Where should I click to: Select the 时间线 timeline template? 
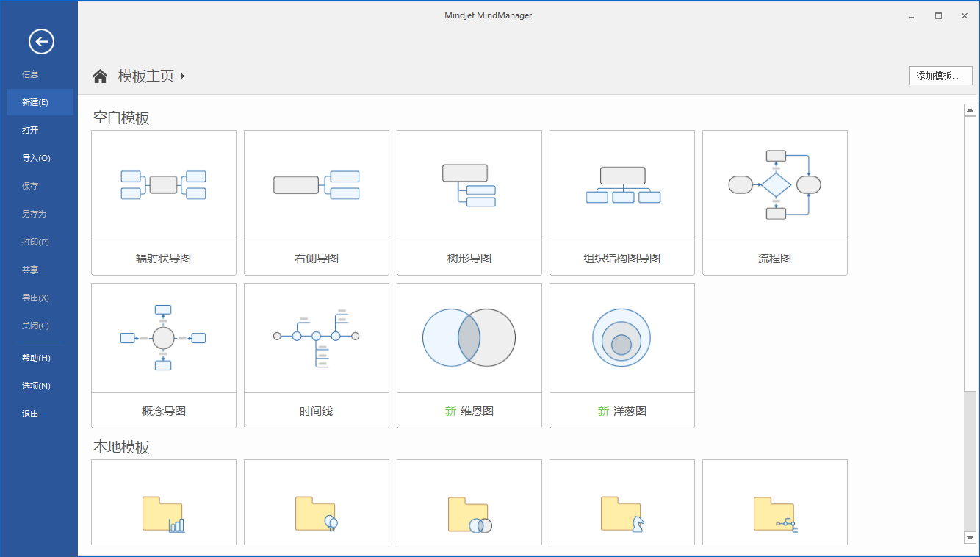pyautogui.click(x=317, y=355)
